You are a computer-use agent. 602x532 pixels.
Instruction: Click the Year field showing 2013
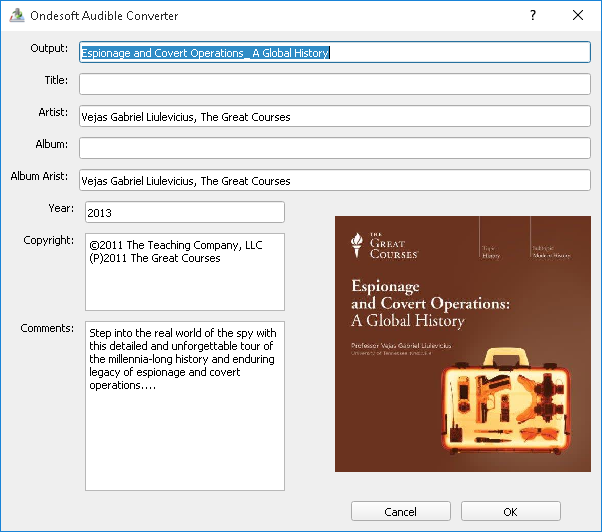click(x=185, y=212)
